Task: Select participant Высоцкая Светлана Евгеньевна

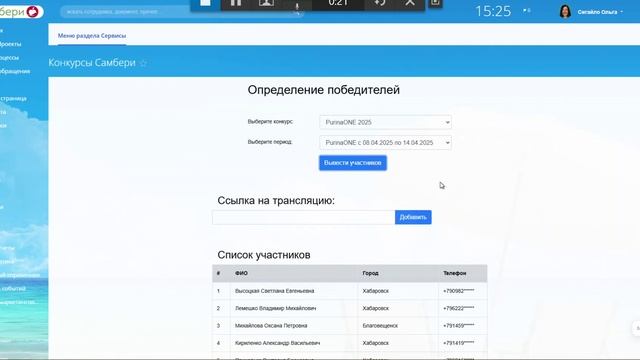Action: coord(274,291)
